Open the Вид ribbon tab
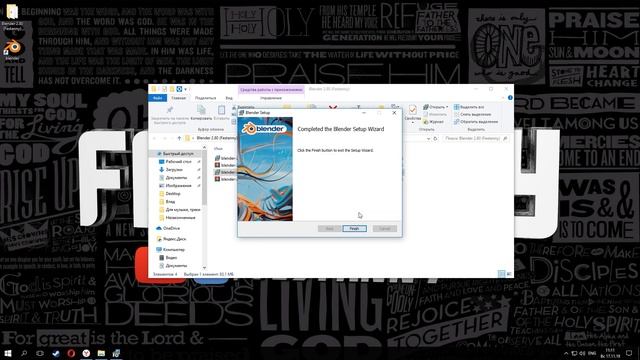The height and width of the screenshot is (360, 640). coord(229,98)
